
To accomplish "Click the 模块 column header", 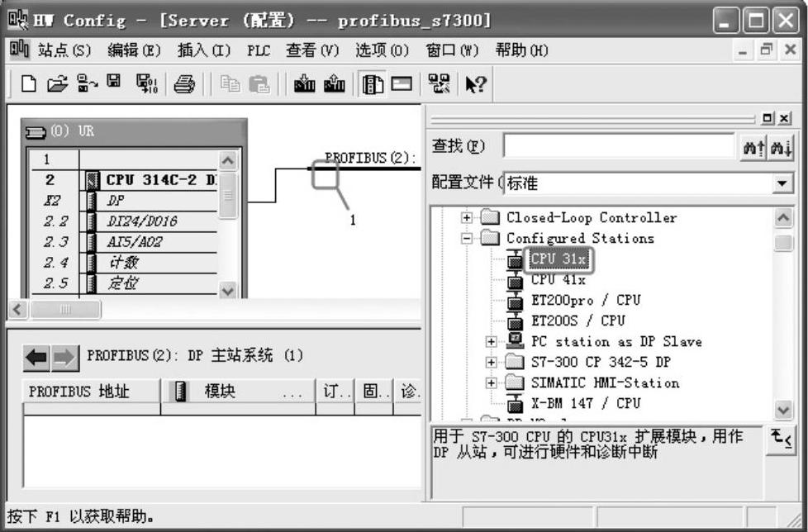I will click(238, 392).
